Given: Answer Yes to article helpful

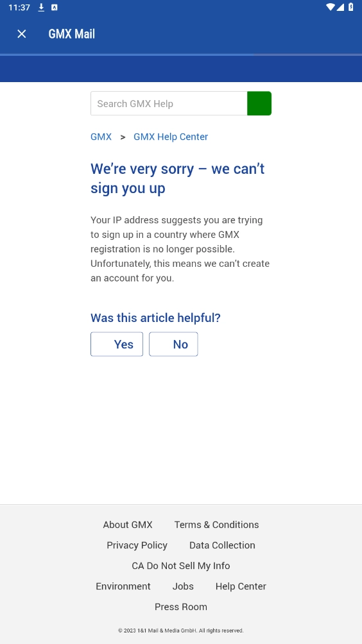Looking at the screenshot, I should pos(117,344).
